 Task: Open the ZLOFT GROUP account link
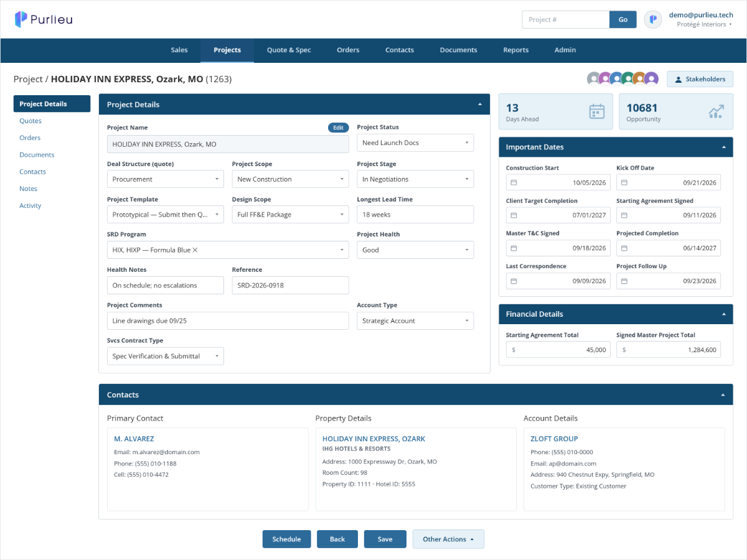[x=554, y=439]
